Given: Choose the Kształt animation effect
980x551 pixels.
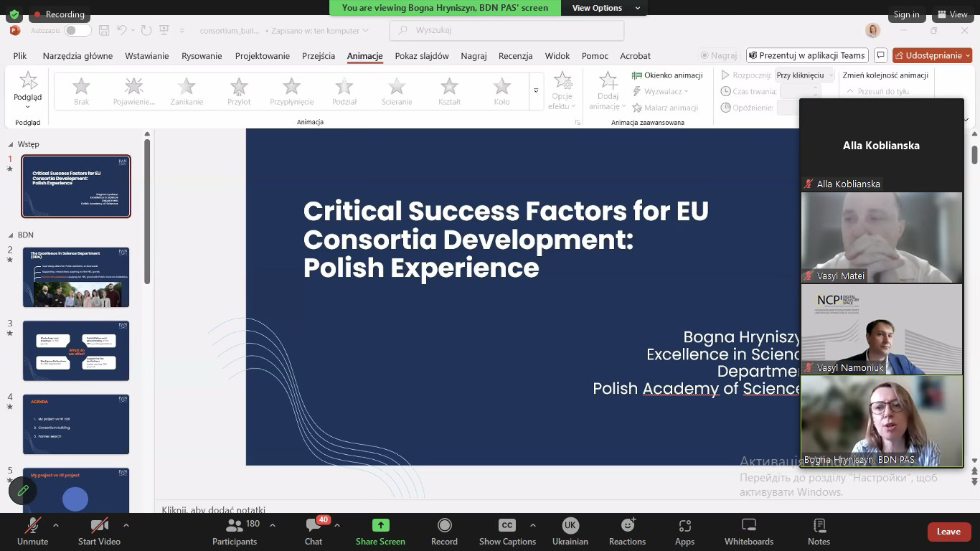Looking at the screenshot, I should tap(449, 91).
